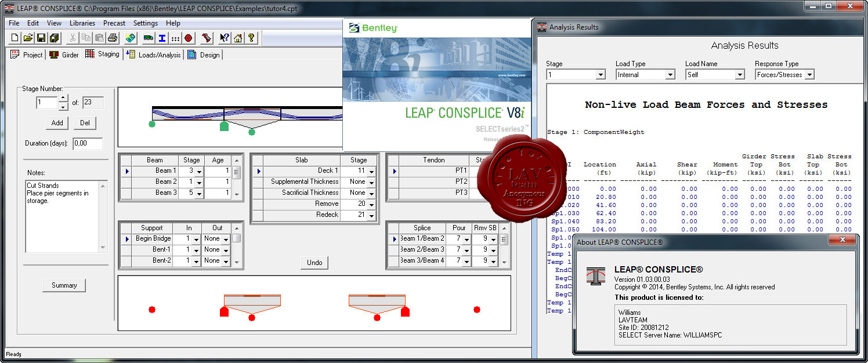Click the Save All stacked disks icon
Viewport: 868px width, 363px height.
click(54, 38)
